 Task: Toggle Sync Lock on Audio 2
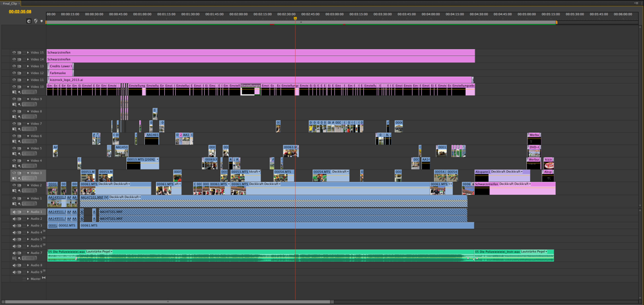(20, 219)
